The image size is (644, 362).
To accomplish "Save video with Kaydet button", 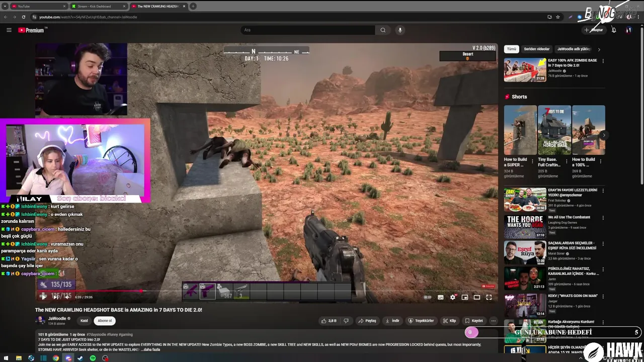I will tap(474, 321).
